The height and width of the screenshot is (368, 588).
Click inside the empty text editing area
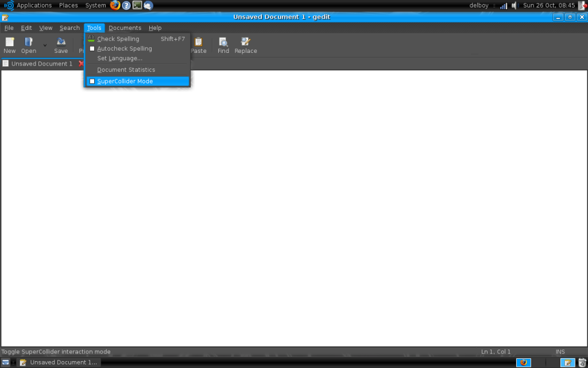(x=294, y=208)
